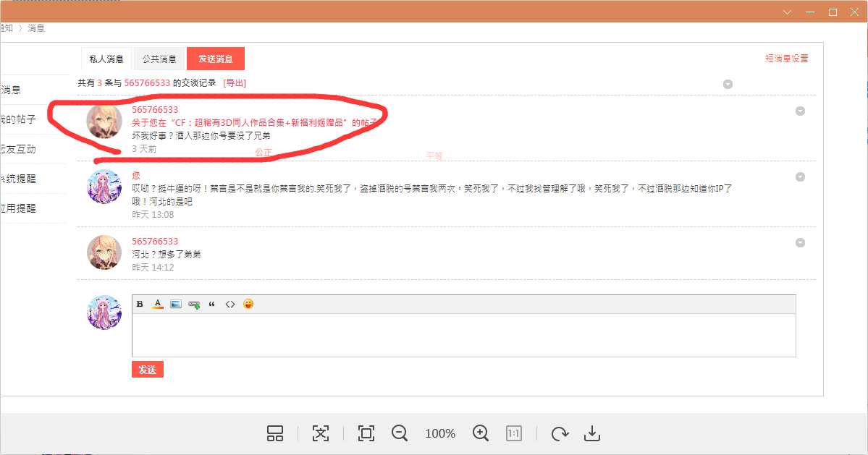The height and width of the screenshot is (455, 868).
Task: Click the 您 sender name of the second message
Action: click(x=136, y=175)
